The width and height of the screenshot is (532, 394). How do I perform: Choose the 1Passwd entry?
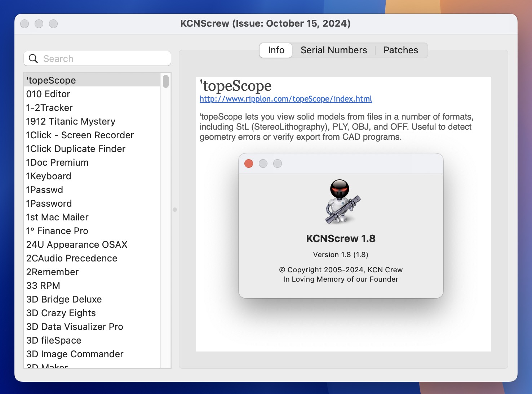point(92,189)
